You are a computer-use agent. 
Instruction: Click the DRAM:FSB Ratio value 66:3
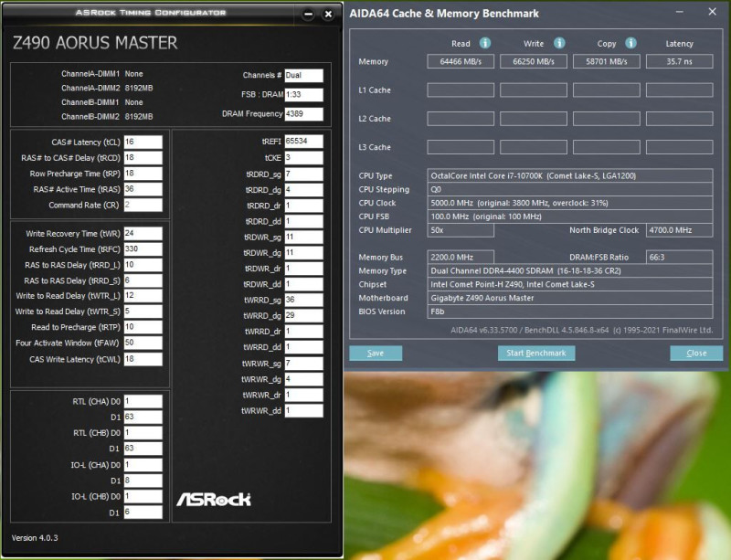coord(679,257)
